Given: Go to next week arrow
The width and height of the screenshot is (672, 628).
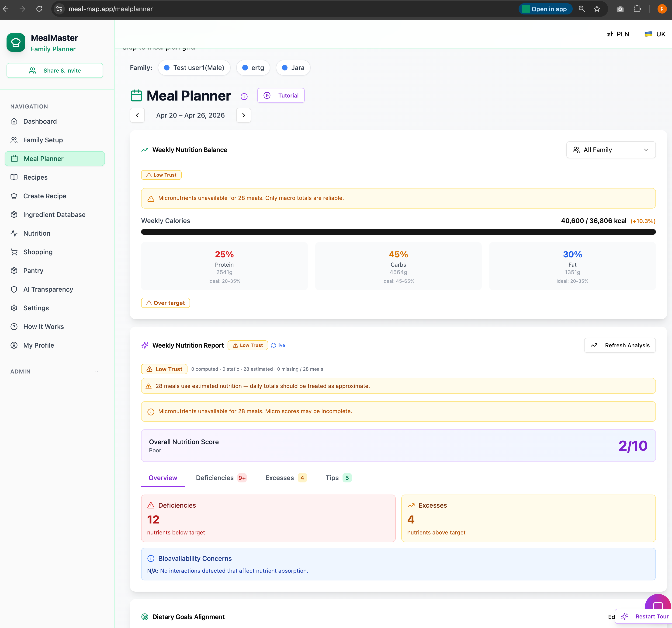Looking at the screenshot, I should (243, 115).
